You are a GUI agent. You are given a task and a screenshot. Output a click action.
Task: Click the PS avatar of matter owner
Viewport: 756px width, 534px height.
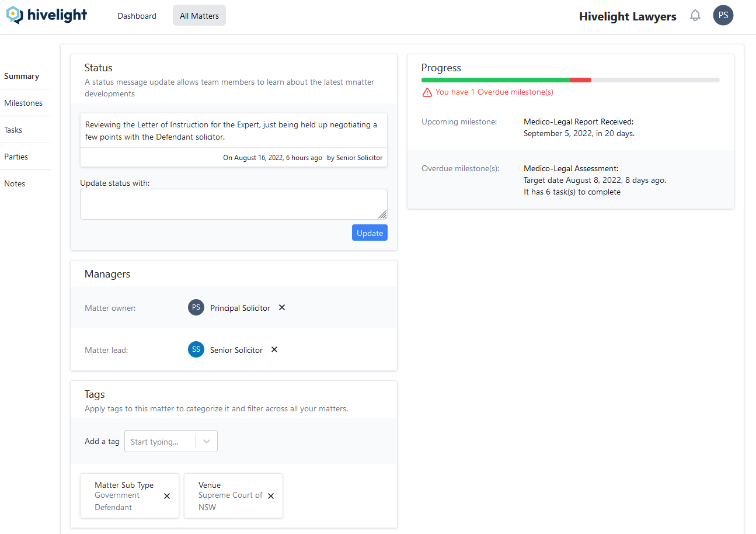196,307
